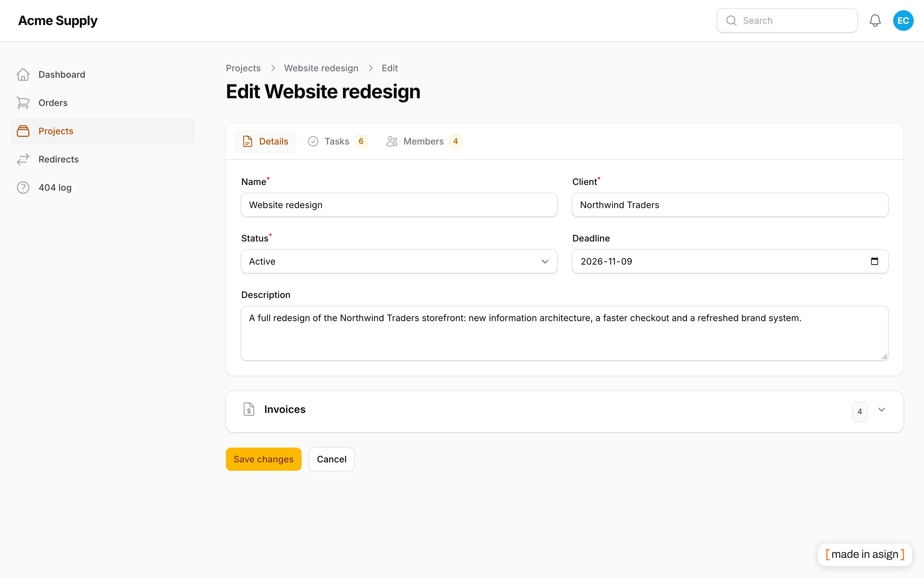Open the 404 log page
The height and width of the screenshot is (578, 924).
pyautogui.click(x=102, y=188)
